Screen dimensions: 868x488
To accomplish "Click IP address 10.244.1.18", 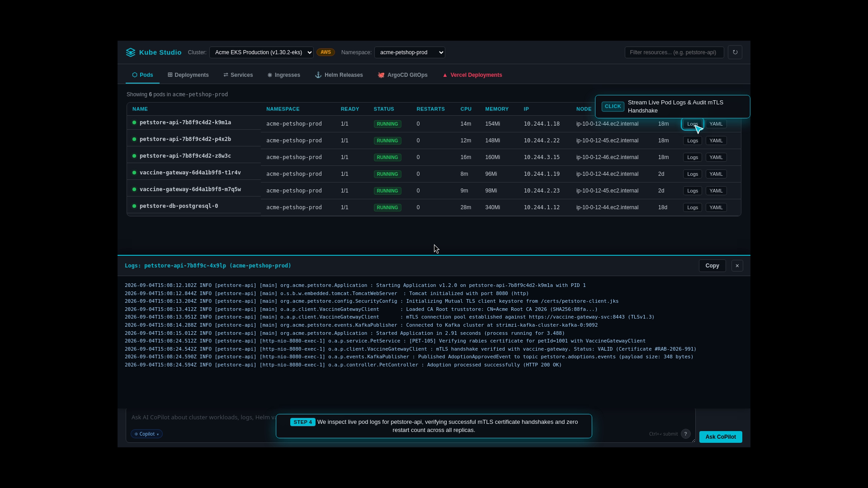I will click(x=542, y=124).
